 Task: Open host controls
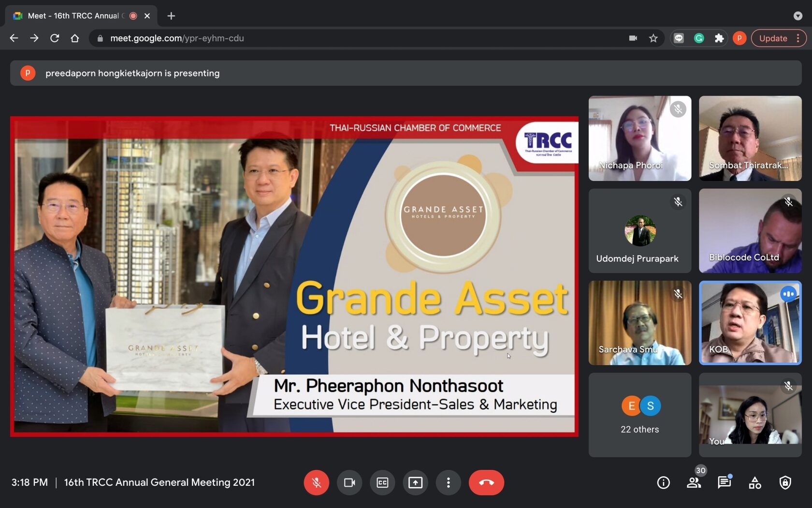click(x=785, y=482)
